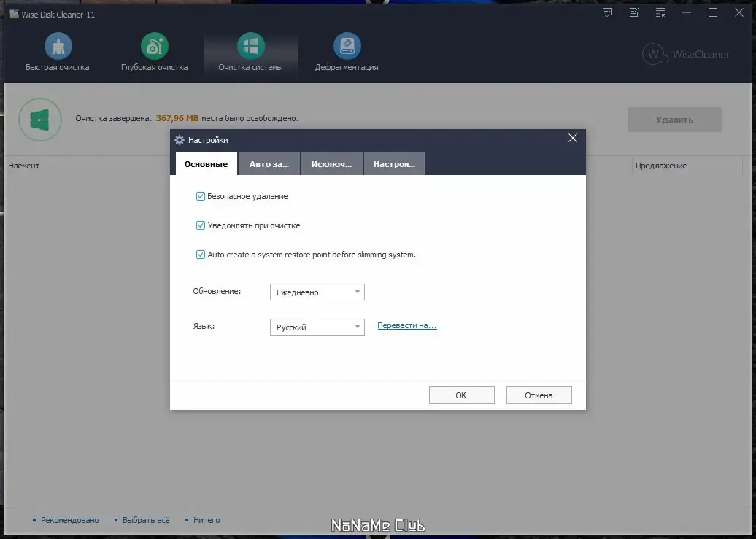The height and width of the screenshot is (539, 756).
Task: Select the Рекомендовано link at the bottom
Action: coord(69,520)
